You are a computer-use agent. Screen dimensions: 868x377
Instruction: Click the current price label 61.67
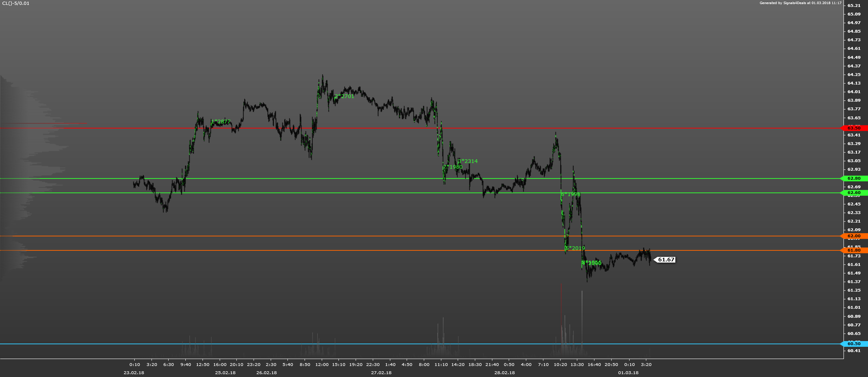pyautogui.click(x=666, y=260)
